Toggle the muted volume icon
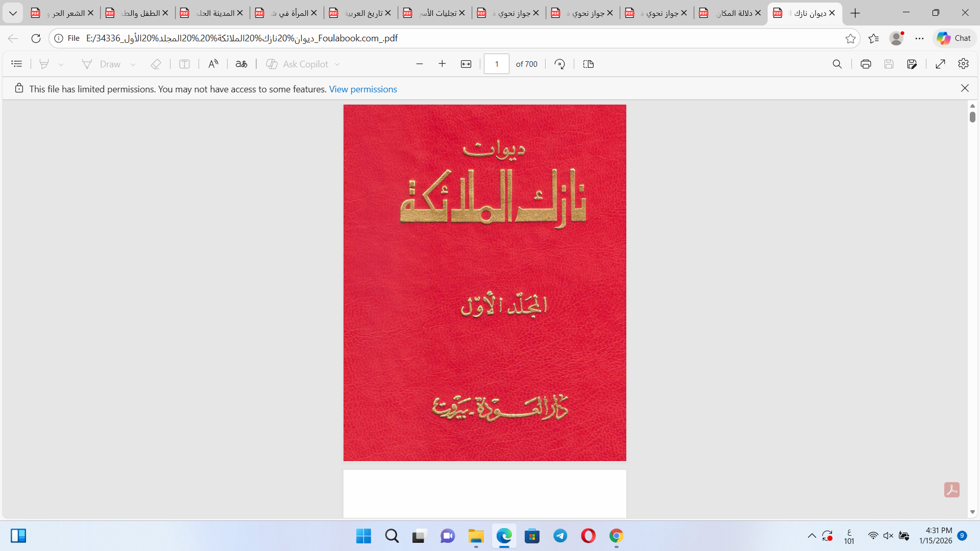This screenshot has height=551, width=980. [x=889, y=536]
